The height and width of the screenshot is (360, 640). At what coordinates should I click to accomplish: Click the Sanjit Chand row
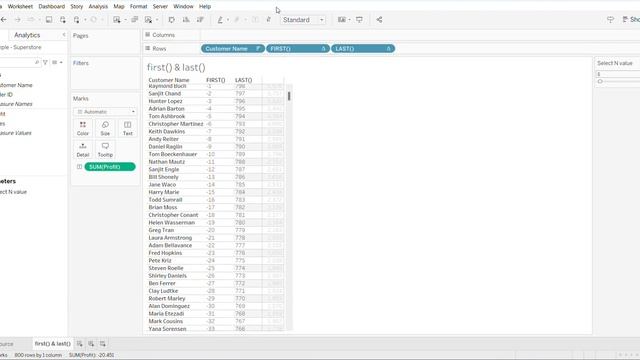[216, 93]
